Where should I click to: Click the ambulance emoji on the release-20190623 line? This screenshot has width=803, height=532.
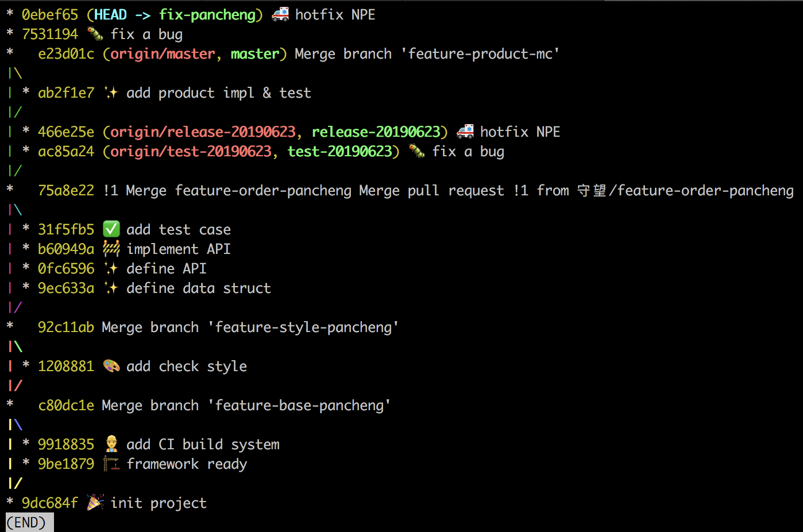click(x=465, y=132)
